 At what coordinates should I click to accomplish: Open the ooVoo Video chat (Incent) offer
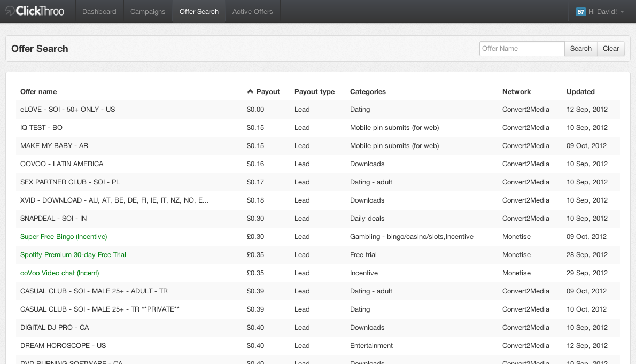pyautogui.click(x=59, y=273)
